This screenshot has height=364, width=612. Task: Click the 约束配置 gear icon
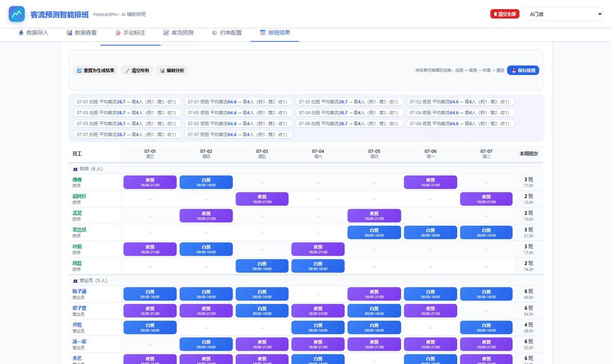pos(215,33)
